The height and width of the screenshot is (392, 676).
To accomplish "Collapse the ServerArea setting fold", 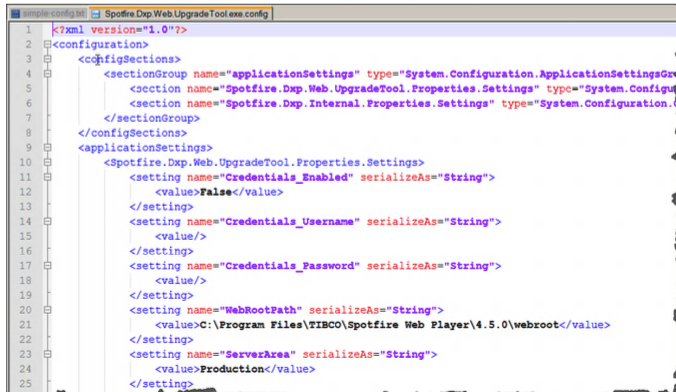I will (x=47, y=354).
